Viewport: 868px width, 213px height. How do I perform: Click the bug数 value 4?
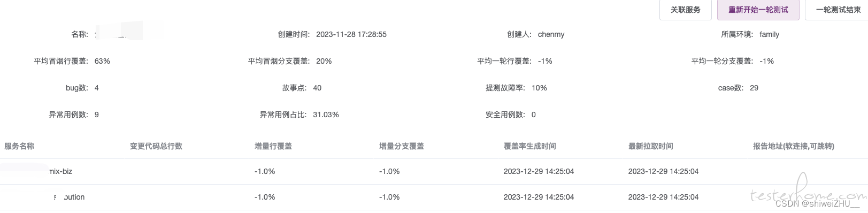(97, 88)
